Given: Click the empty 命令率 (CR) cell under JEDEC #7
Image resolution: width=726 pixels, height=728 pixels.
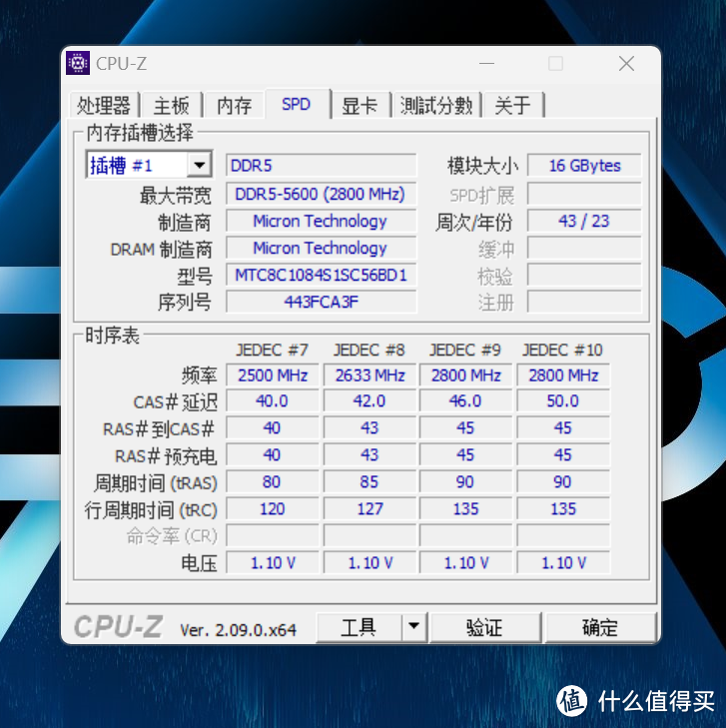Looking at the screenshot, I should [x=273, y=536].
